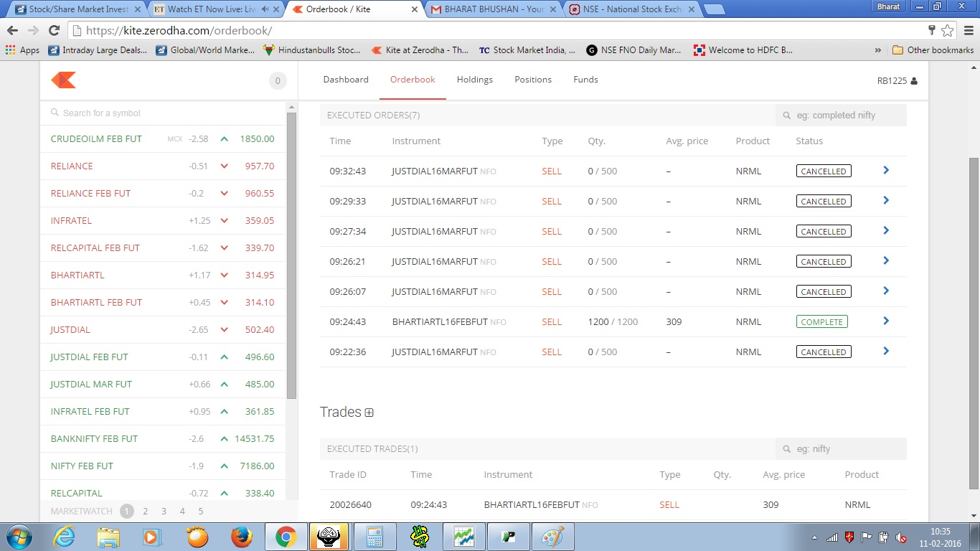The image size is (980, 551).
Task: Click the executed orders filter search box
Action: (841, 115)
